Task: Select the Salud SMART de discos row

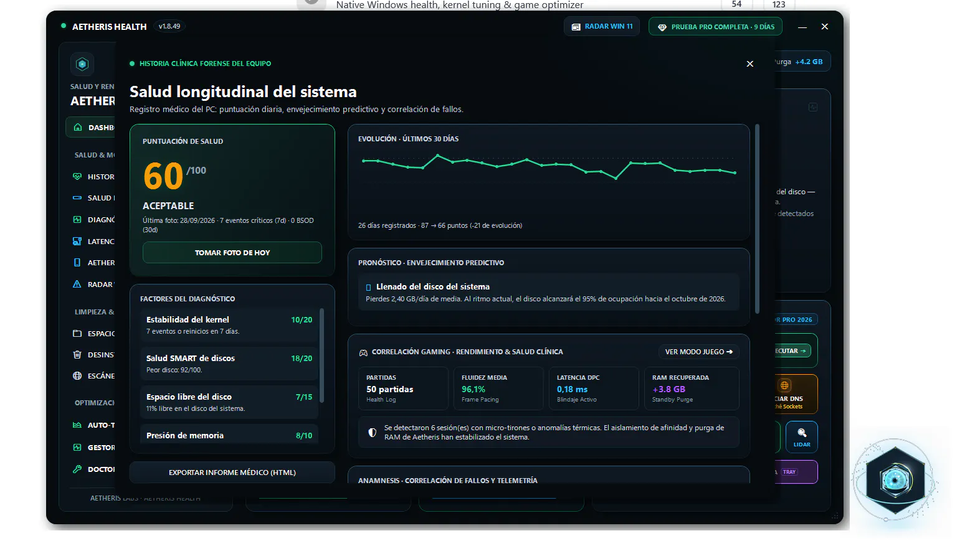Action: pyautogui.click(x=229, y=364)
